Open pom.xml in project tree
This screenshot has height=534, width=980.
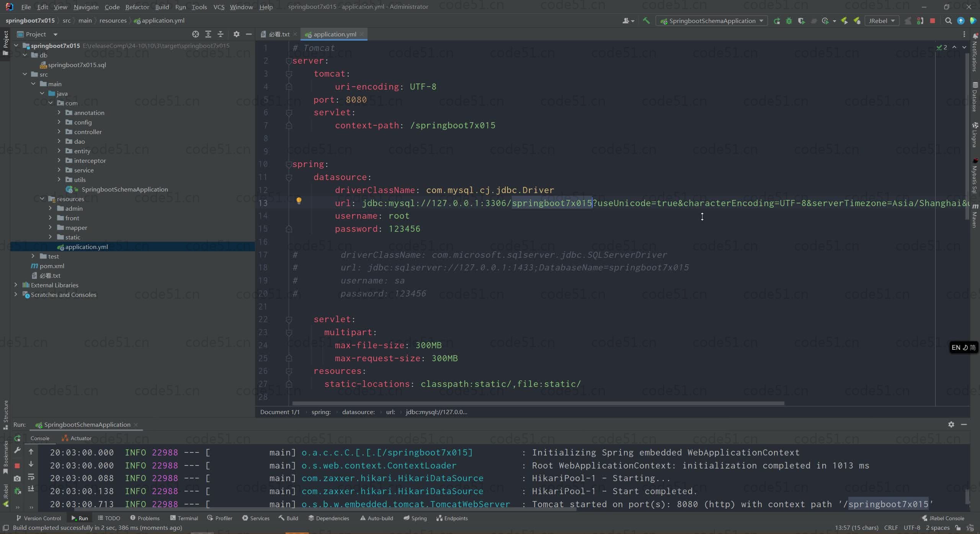click(x=52, y=266)
